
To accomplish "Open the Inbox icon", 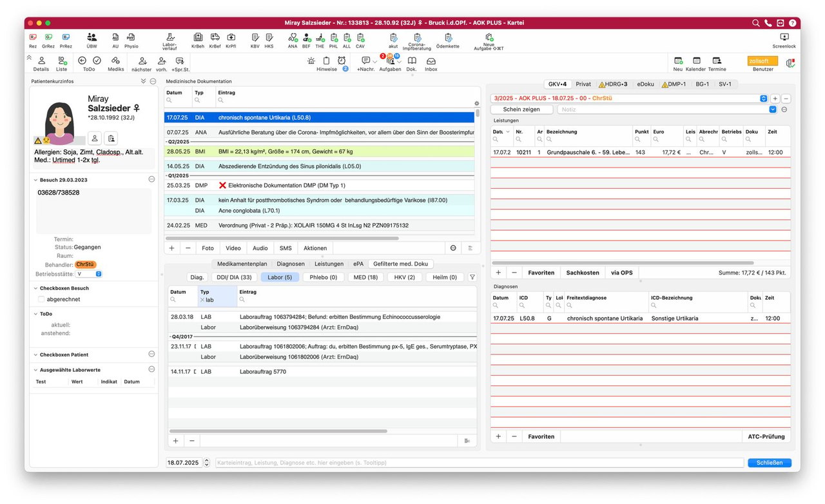I will [431, 64].
